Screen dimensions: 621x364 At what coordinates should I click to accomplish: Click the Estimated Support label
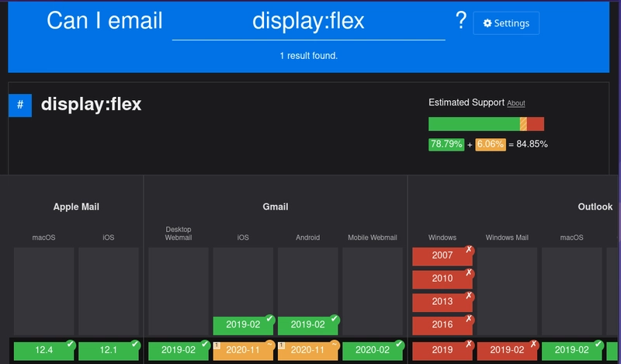(467, 102)
